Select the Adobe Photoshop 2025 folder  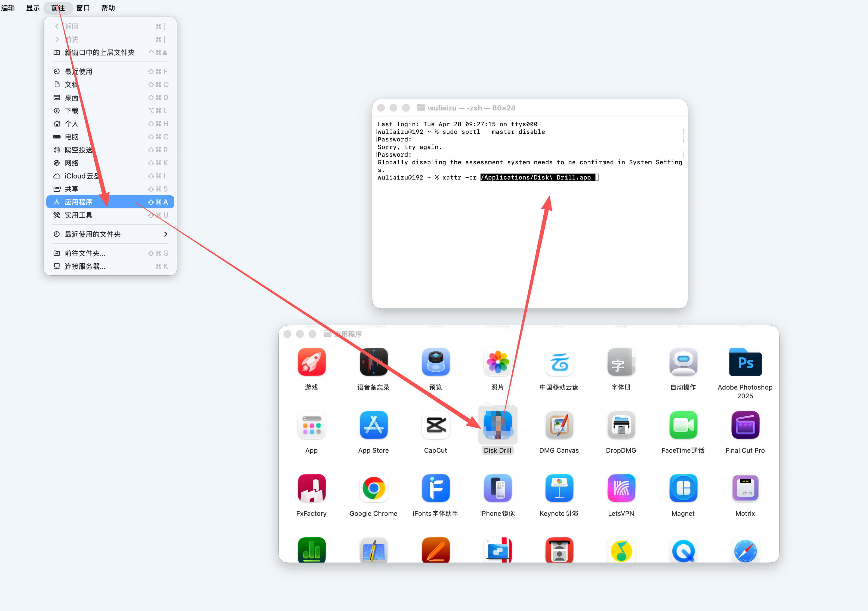point(745,362)
